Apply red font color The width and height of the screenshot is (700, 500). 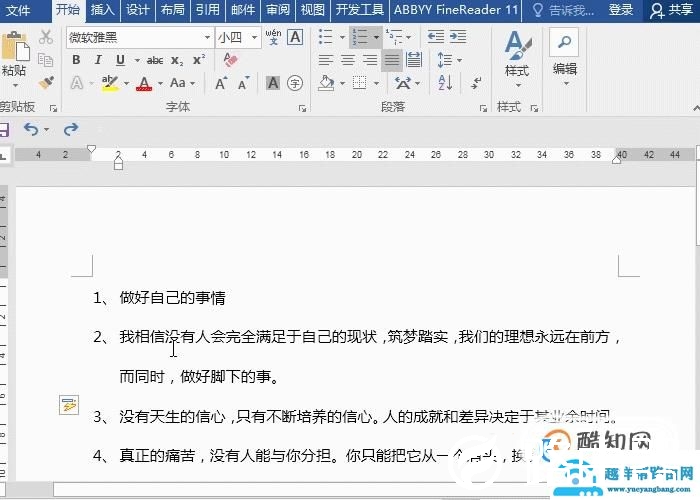pyautogui.click(x=144, y=83)
